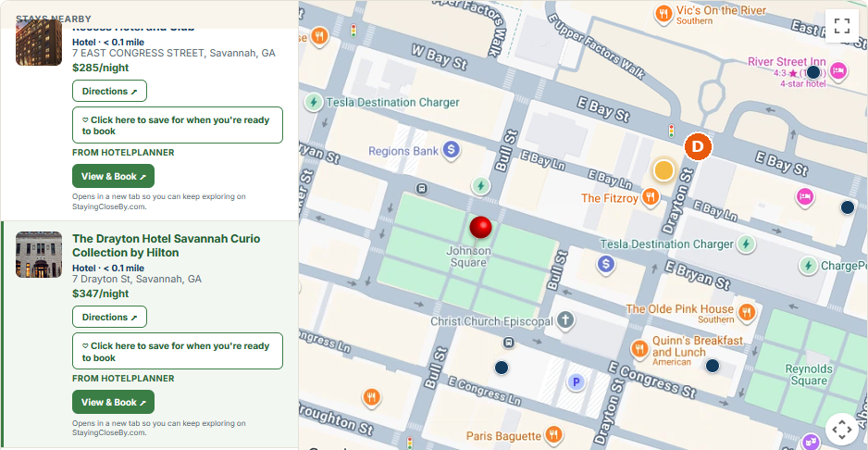Screen dimensions: 868x450
Task: Click the first hotel's thumbnail photo
Action: (x=39, y=43)
